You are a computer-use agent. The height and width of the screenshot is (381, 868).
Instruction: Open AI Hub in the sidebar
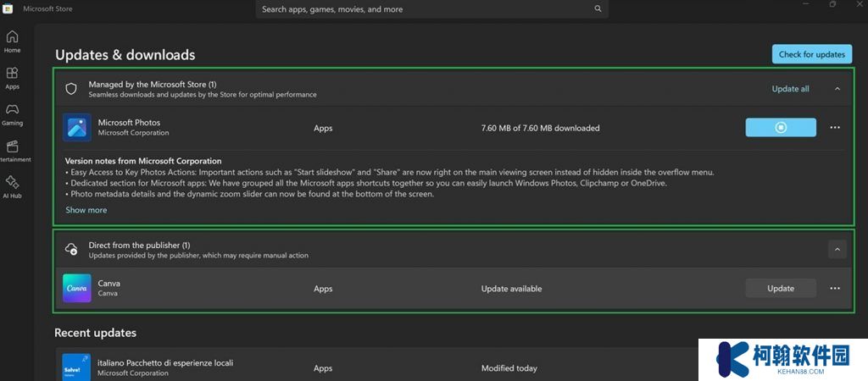[12, 187]
